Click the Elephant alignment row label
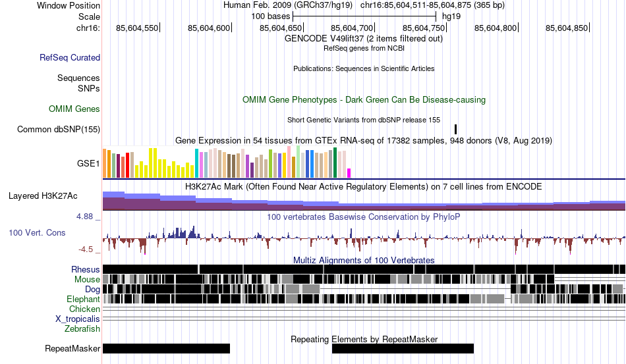The image size is (626, 364). click(83, 299)
